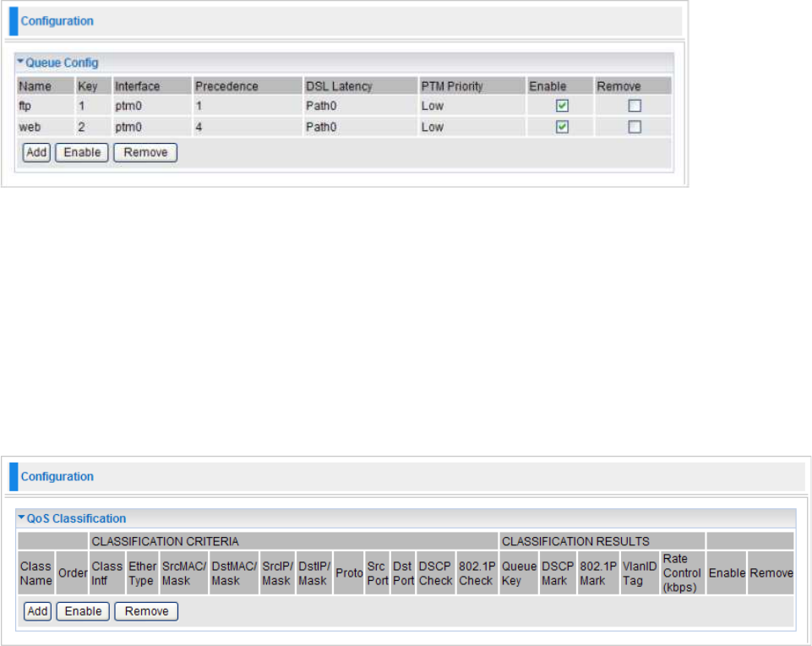Click the DSCP Mark column header
This screenshot has width=812, height=646.
pos(558,573)
